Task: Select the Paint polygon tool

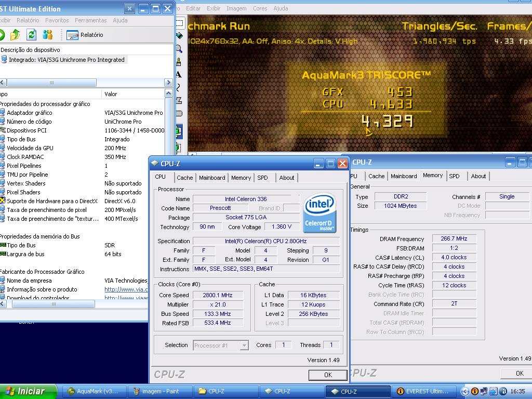Action: (179, 100)
